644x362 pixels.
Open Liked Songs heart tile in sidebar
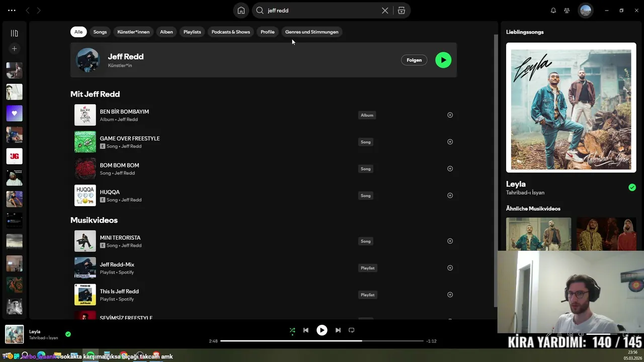[x=14, y=113]
